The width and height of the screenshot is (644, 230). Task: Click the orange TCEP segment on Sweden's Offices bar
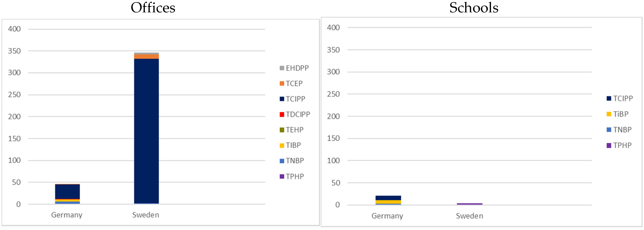[x=146, y=57]
